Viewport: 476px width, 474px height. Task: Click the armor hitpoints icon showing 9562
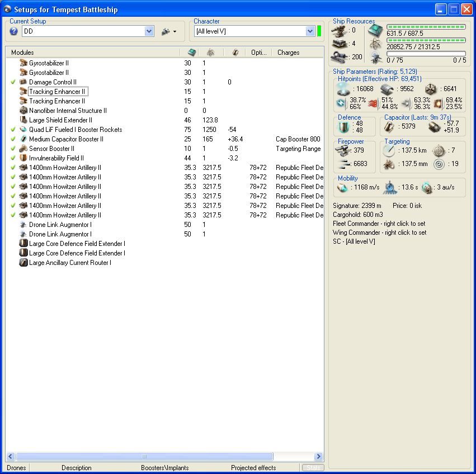pyautogui.click(x=387, y=89)
